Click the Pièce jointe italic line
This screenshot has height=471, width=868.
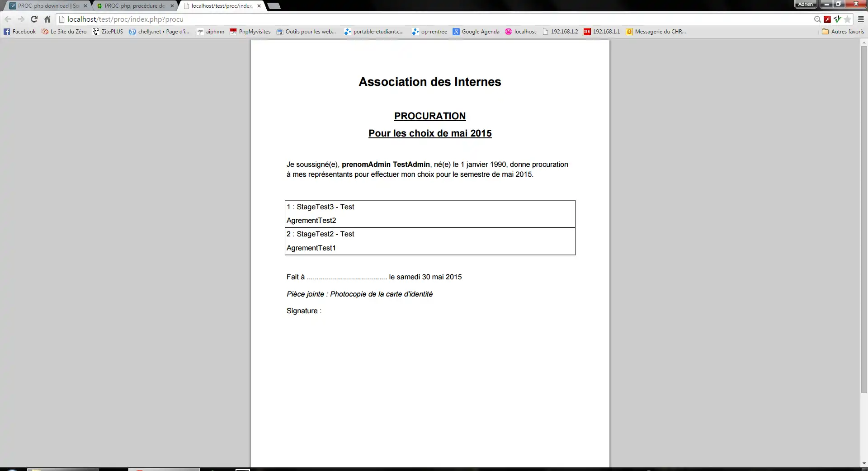coord(359,294)
